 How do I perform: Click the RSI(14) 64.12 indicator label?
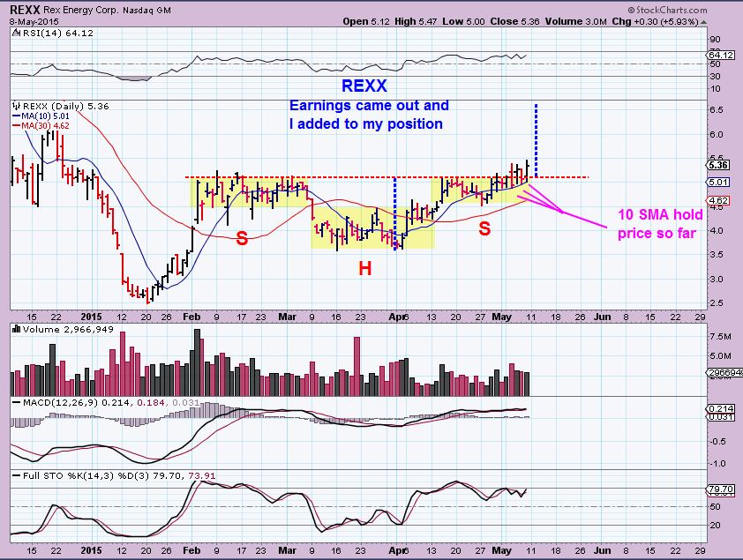[x=57, y=34]
